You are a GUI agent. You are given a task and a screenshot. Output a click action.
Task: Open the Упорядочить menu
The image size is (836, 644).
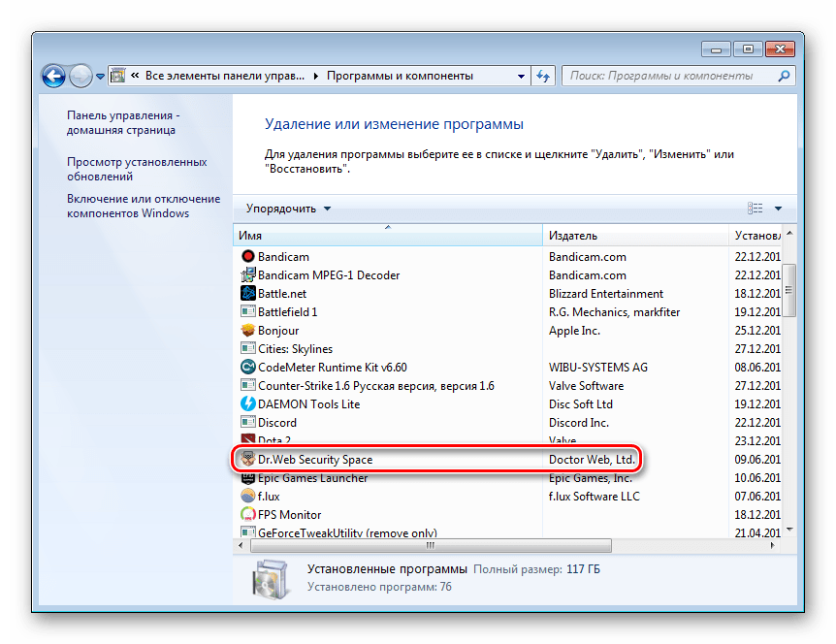(x=288, y=209)
